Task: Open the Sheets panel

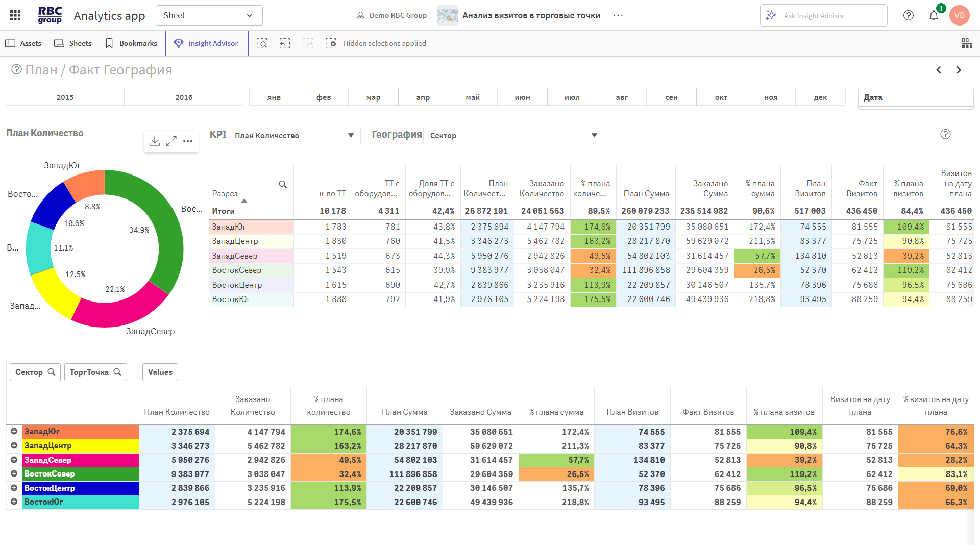Action: pyautogui.click(x=73, y=43)
